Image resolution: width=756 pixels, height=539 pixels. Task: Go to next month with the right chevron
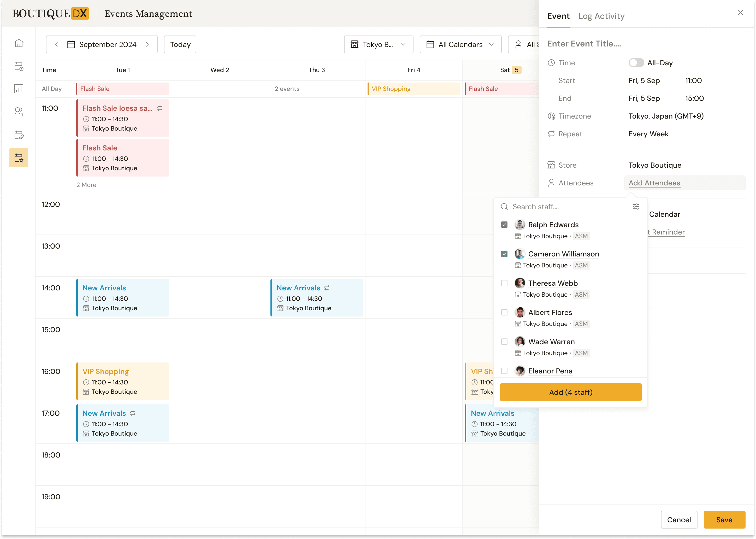point(147,44)
